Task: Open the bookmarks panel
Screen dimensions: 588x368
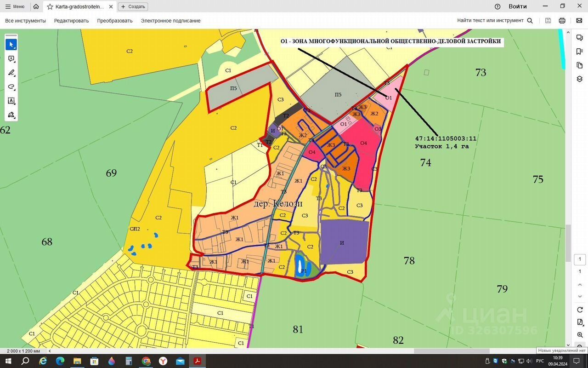Action: tap(580, 52)
